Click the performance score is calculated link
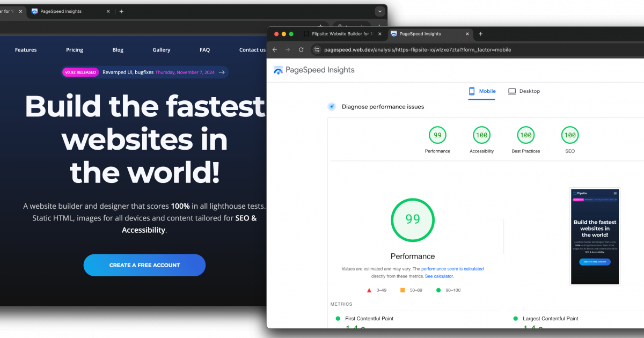644x338 pixels. 452,269
